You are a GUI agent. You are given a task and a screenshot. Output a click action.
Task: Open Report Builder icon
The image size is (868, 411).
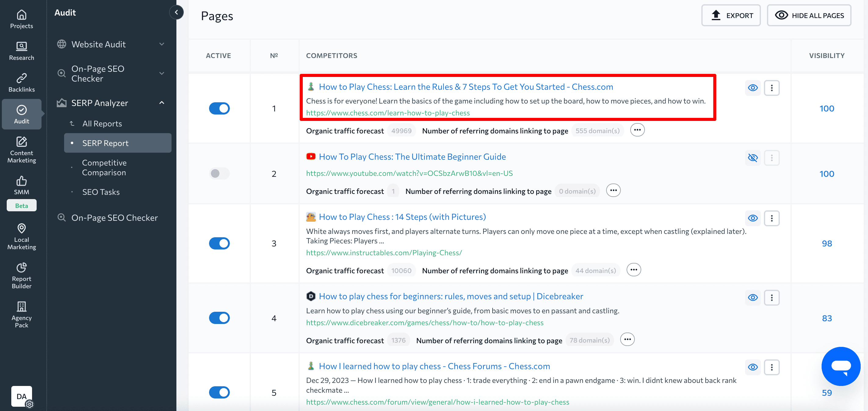[x=22, y=267]
